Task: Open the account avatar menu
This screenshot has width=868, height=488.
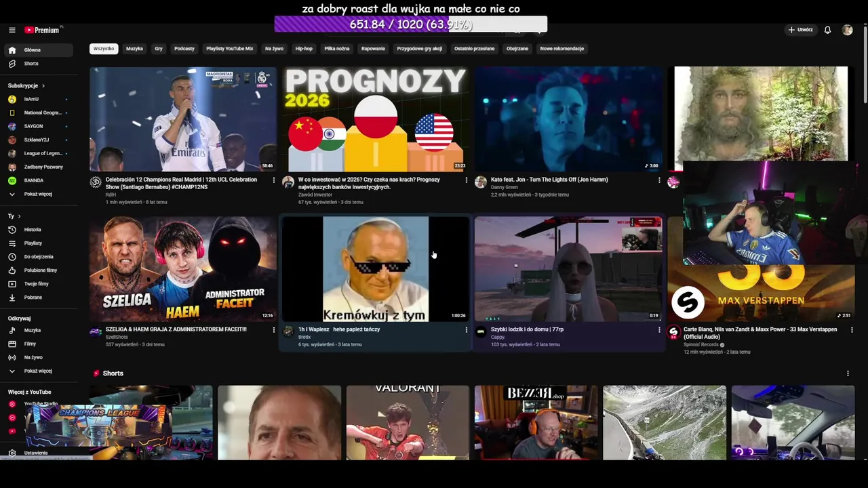Action: 847,30
